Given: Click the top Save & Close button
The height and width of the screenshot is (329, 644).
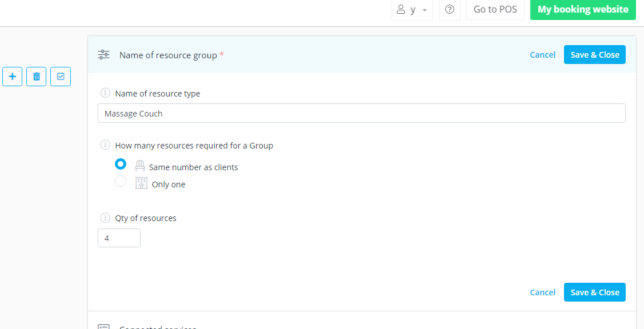Looking at the screenshot, I should click(x=594, y=55).
